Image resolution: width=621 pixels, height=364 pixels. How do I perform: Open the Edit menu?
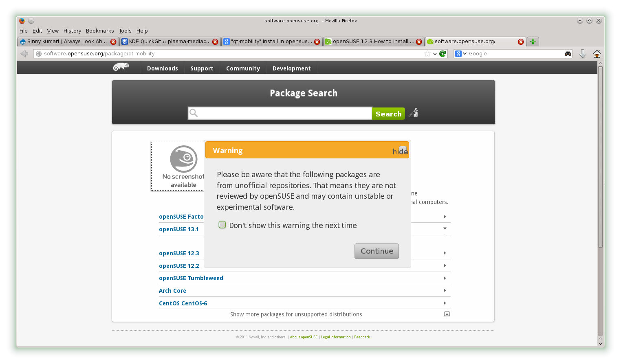(37, 31)
